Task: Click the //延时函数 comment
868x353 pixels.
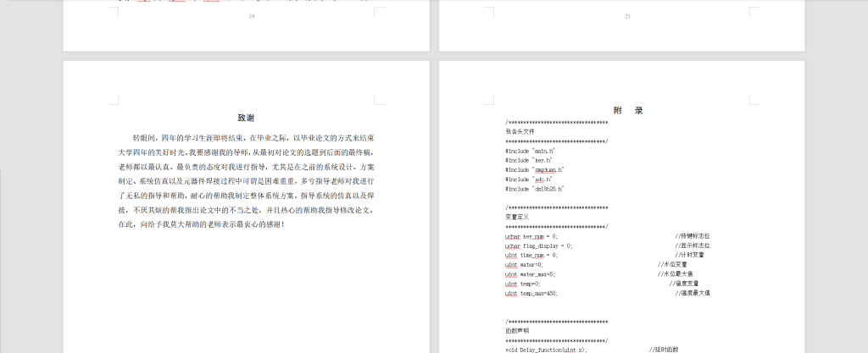Action: [664, 350]
